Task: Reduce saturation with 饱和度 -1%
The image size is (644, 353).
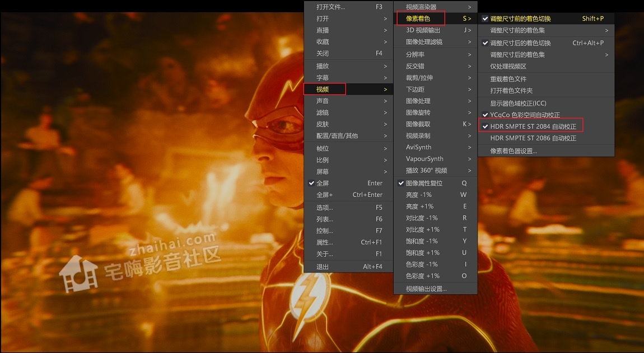Action: [x=435, y=241]
